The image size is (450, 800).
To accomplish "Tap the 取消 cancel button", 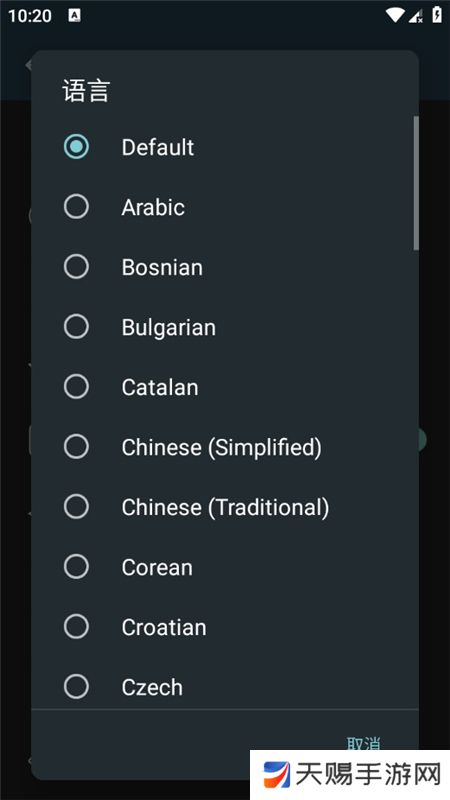I will pos(364,743).
